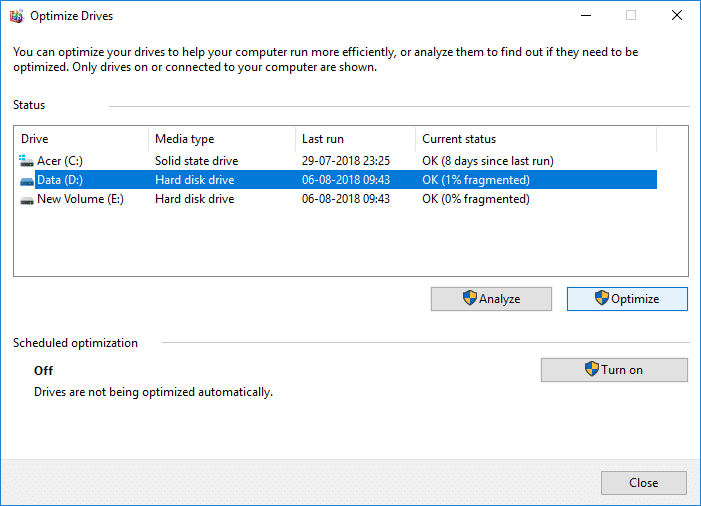Sort list by Media type column header

click(x=220, y=139)
